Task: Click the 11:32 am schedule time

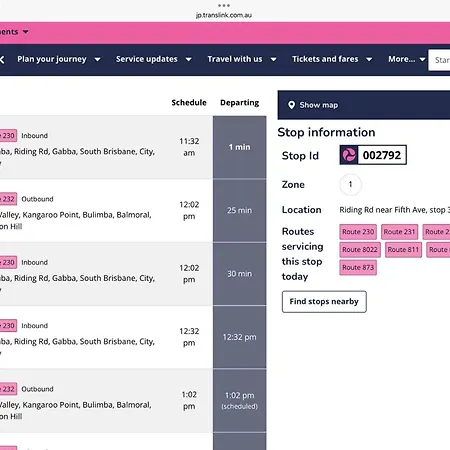Action: coord(189,147)
